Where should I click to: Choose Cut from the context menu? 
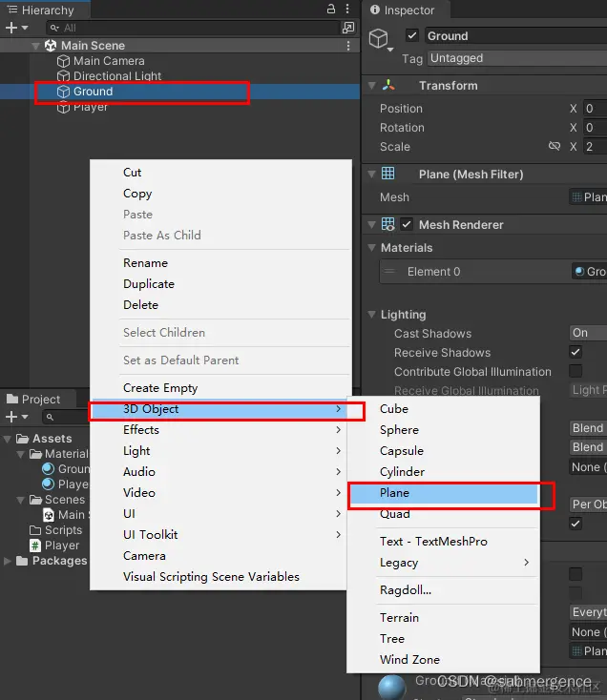(x=133, y=173)
